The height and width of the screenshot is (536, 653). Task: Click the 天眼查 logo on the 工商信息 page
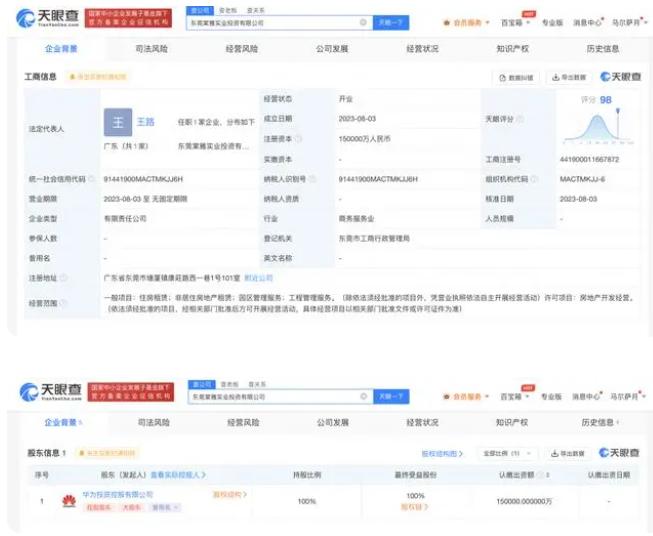[x=47, y=18]
